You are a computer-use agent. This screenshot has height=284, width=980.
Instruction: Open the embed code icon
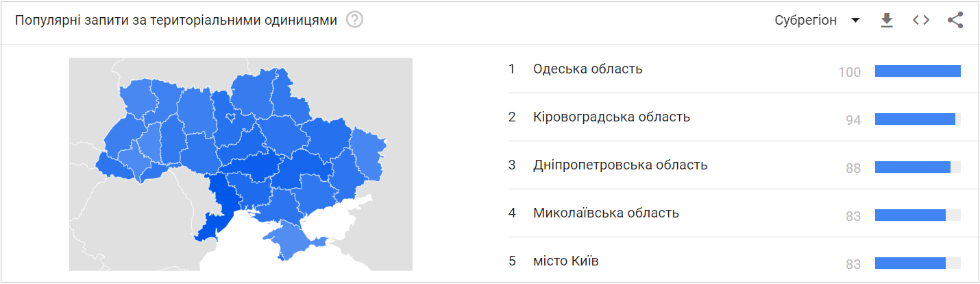[921, 21]
